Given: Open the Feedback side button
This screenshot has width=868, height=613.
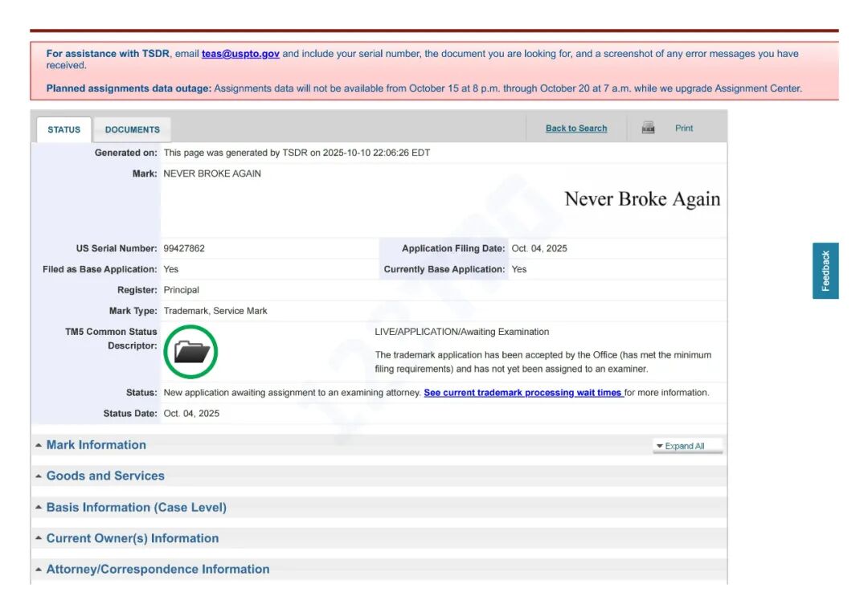Looking at the screenshot, I should pos(825,271).
